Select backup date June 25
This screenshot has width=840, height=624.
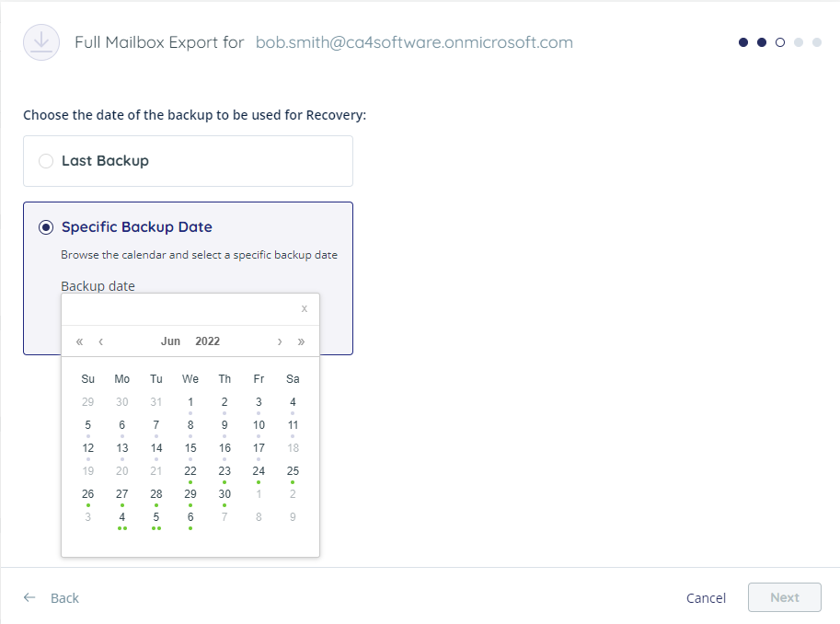coord(293,471)
